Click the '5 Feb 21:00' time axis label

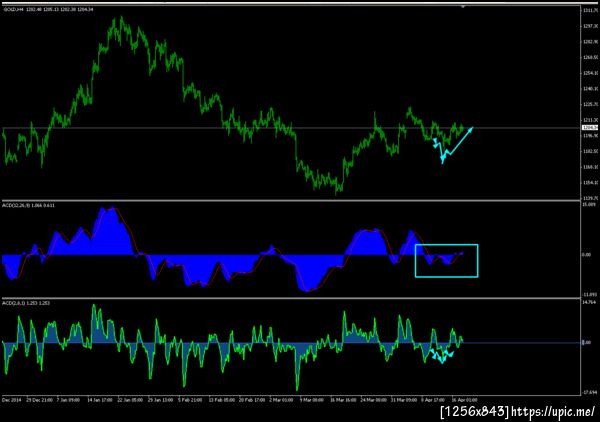tap(190, 400)
